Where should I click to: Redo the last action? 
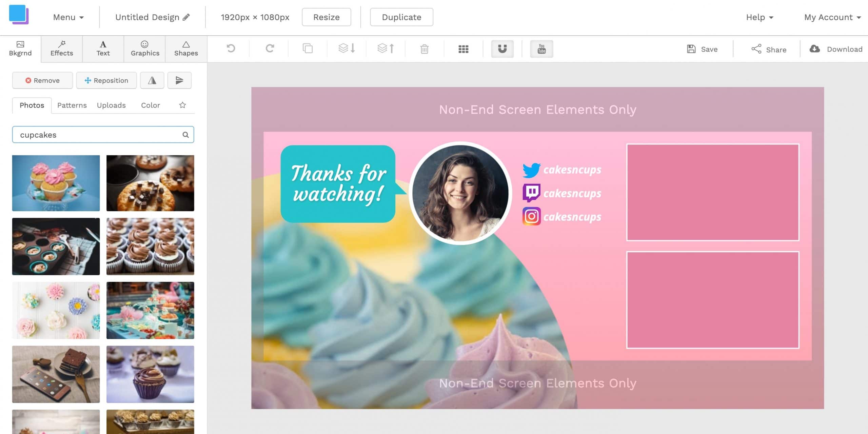coord(270,49)
